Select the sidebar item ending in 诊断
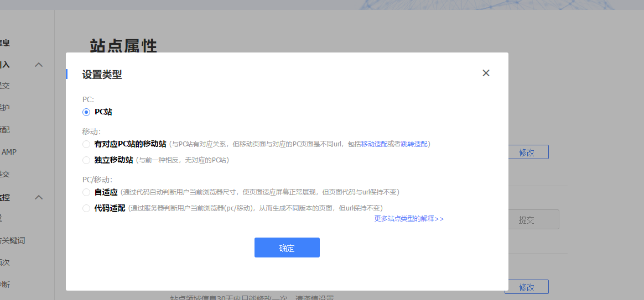Image resolution: width=644 pixels, height=300 pixels. click(x=5, y=285)
